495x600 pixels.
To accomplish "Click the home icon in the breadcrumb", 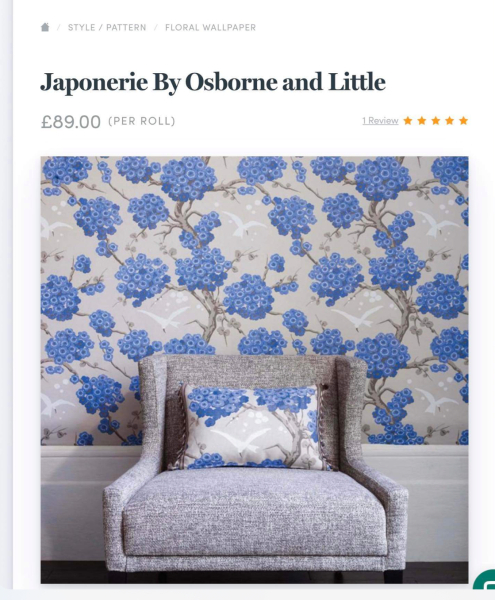I will (45, 27).
